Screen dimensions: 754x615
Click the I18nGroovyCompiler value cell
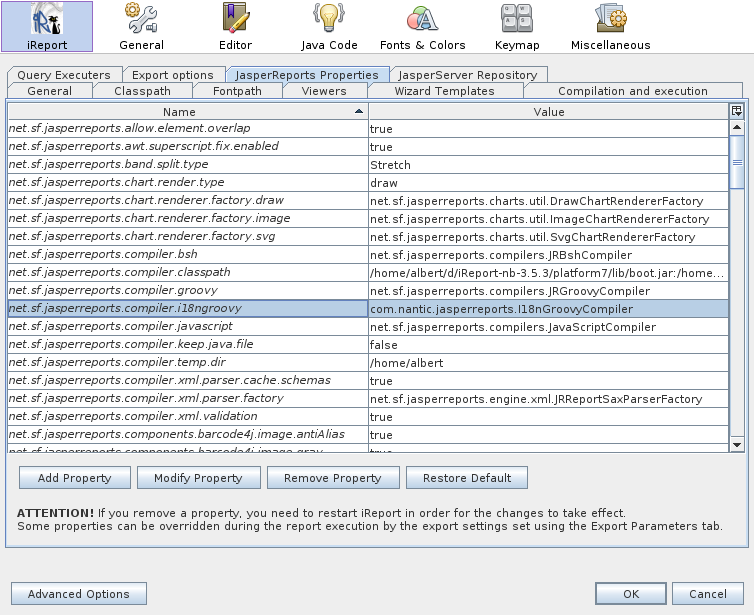point(549,309)
